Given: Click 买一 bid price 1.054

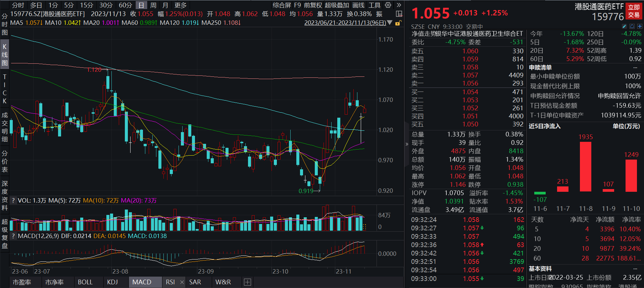Looking at the screenshot, I should coord(470,92).
